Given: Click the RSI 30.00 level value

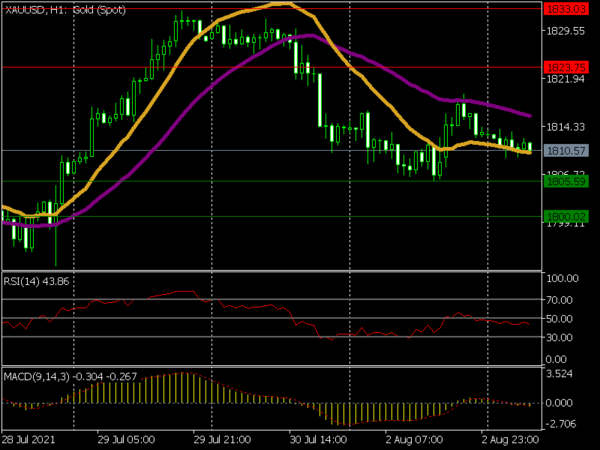Looking at the screenshot, I should [559, 337].
